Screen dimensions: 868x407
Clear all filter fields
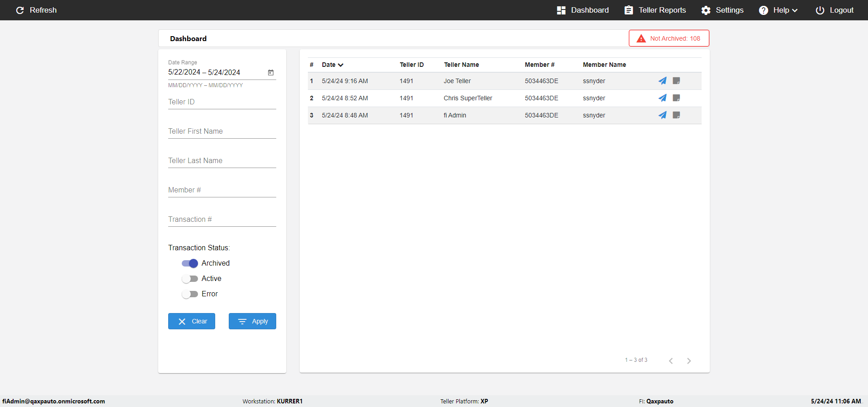coord(192,321)
